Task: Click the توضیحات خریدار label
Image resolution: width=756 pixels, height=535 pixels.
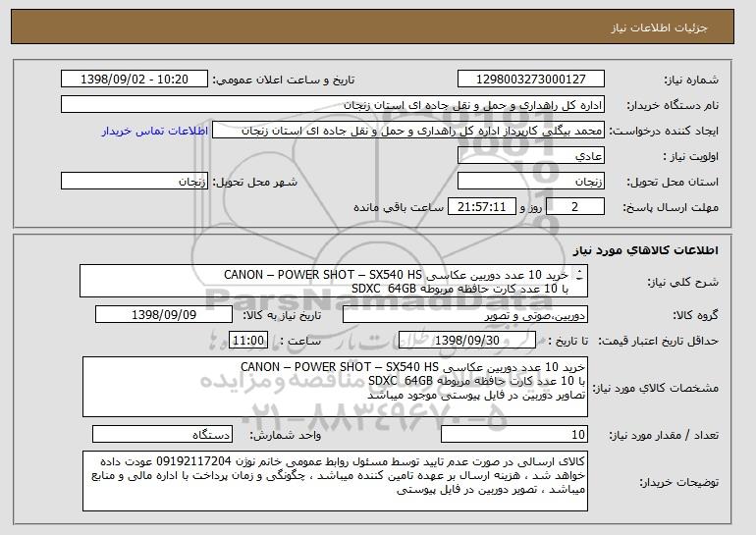Action: click(x=678, y=481)
